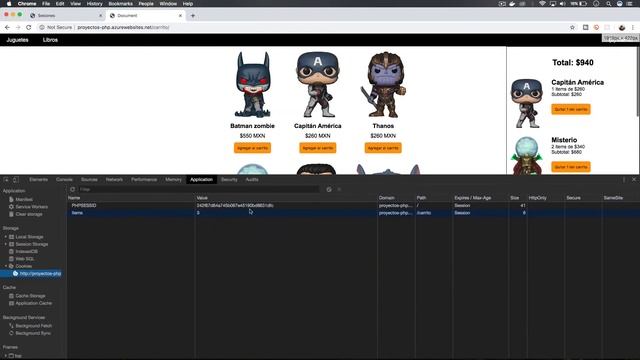Switch to the Audits tab
This screenshot has width=640, height=360.
(252, 180)
